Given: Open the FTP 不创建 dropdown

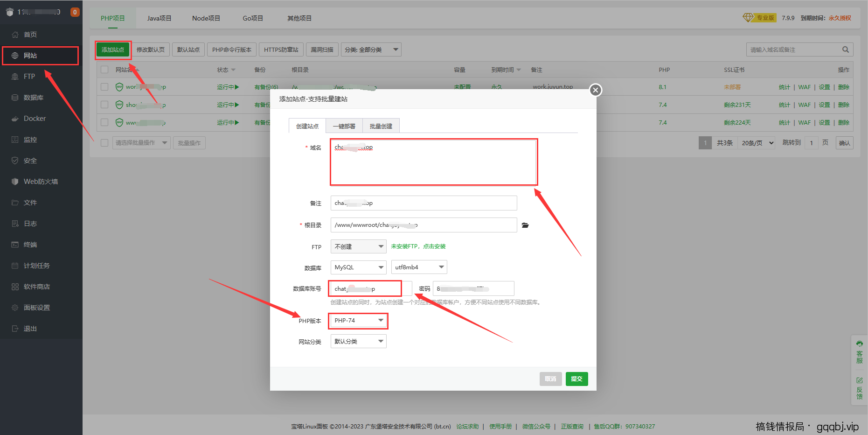Looking at the screenshot, I should 358,246.
